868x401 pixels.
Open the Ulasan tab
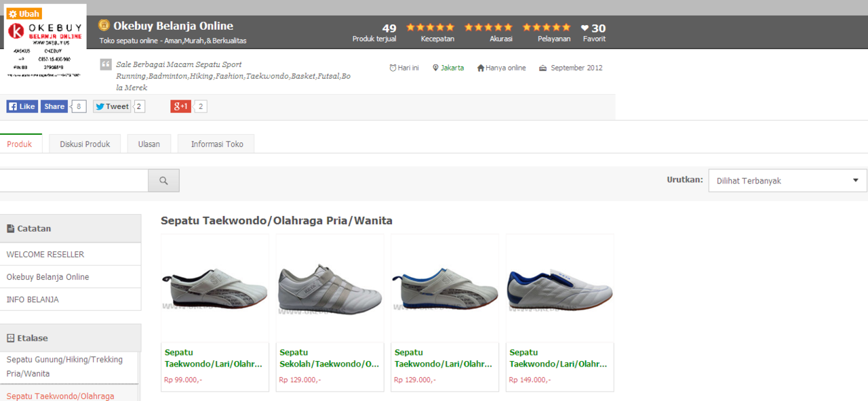(x=149, y=144)
